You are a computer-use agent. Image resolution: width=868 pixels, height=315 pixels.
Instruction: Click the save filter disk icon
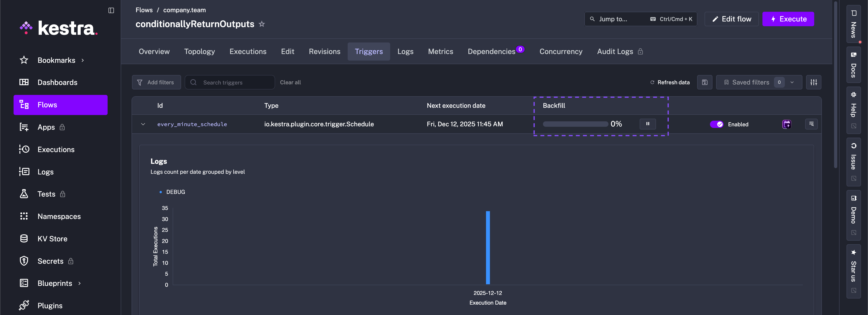[704, 82]
